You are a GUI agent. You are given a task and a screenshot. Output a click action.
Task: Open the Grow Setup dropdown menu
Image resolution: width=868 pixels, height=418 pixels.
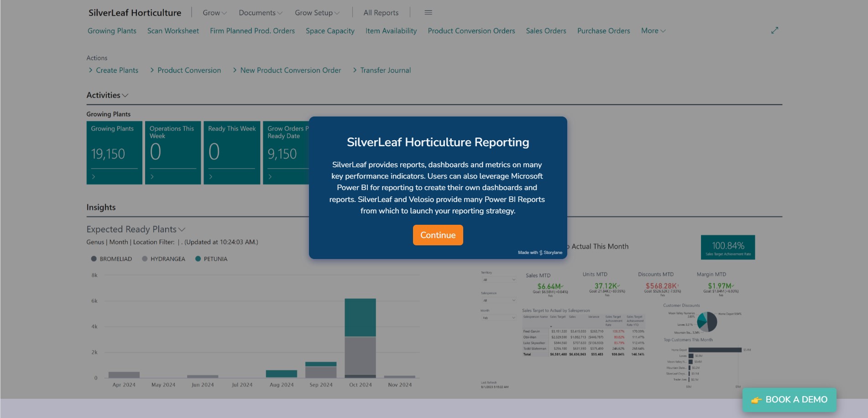317,13
